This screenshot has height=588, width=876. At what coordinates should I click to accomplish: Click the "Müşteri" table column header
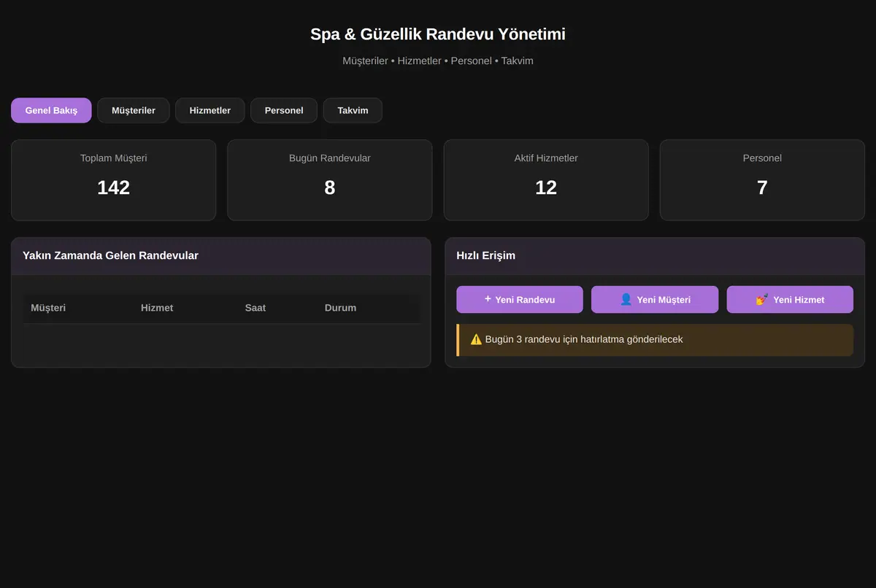pyautogui.click(x=48, y=308)
